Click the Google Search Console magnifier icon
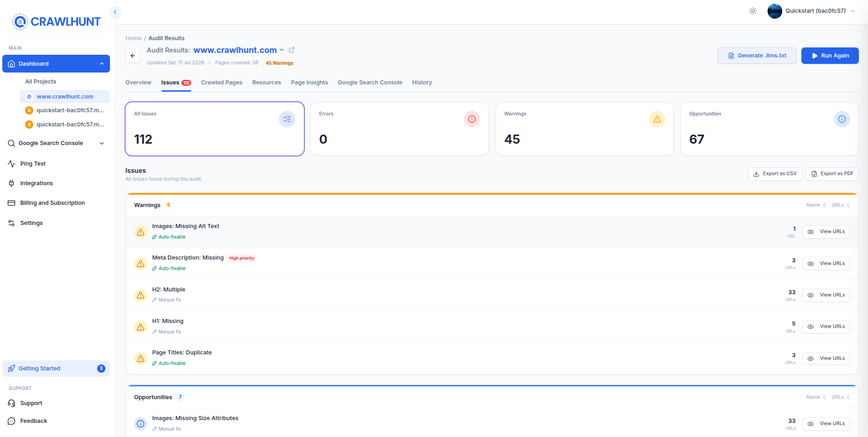Image resolution: width=868 pixels, height=437 pixels. tap(11, 143)
